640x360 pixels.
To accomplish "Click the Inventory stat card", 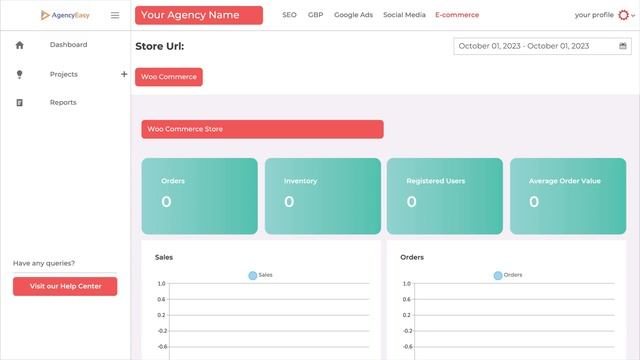I will click(x=323, y=196).
